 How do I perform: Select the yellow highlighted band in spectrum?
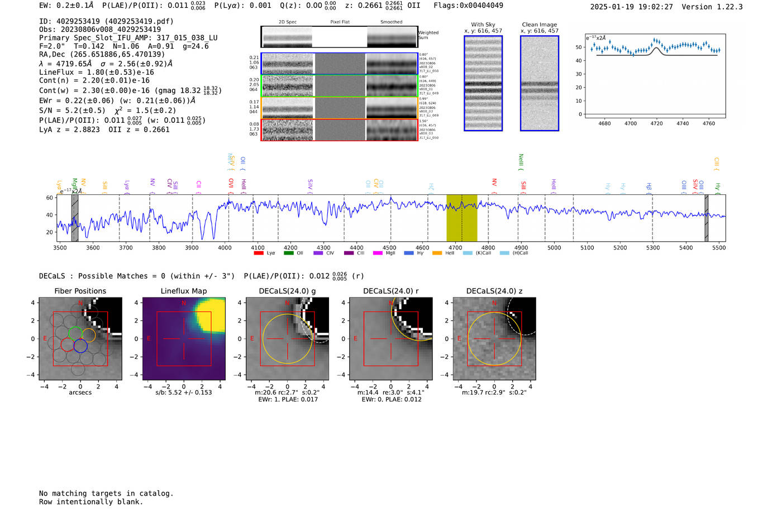pyautogui.click(x=461, y=218)
